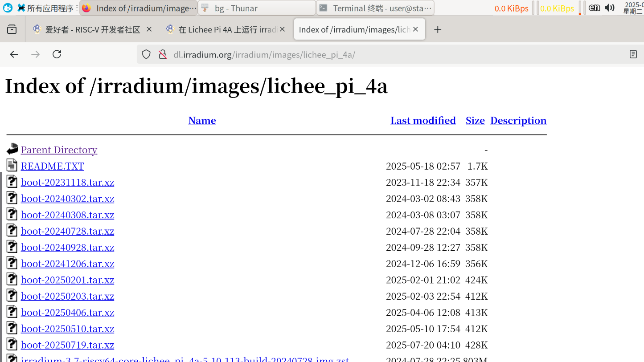Download boot-20250719.tar.xz

(x=67, y=345)
